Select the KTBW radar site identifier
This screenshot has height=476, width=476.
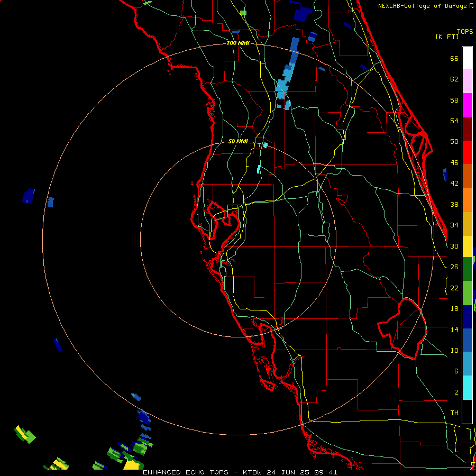(x=252, y=472)
